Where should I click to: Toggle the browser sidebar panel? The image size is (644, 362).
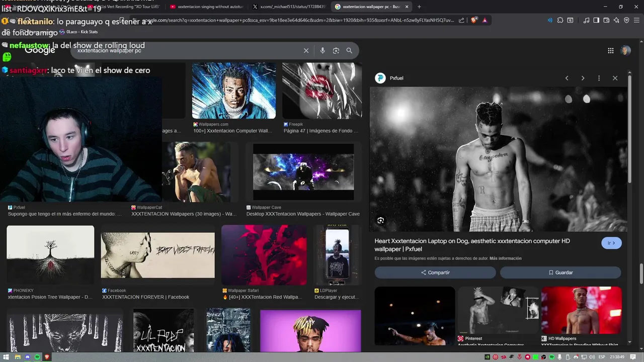(596, 20)
